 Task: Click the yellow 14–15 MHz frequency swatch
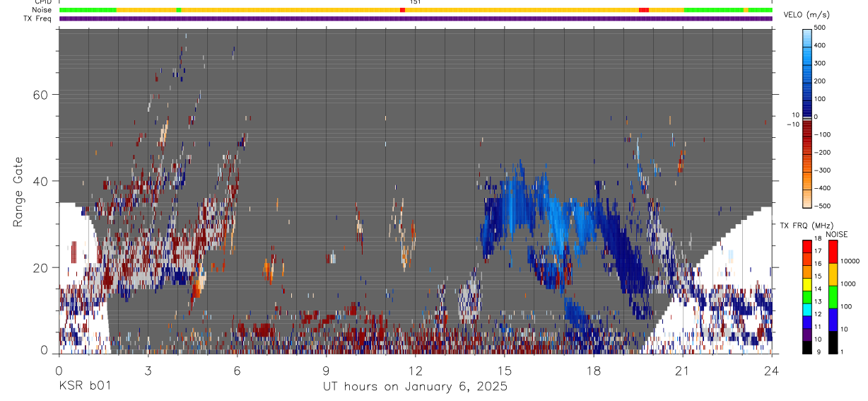[807, 284]
